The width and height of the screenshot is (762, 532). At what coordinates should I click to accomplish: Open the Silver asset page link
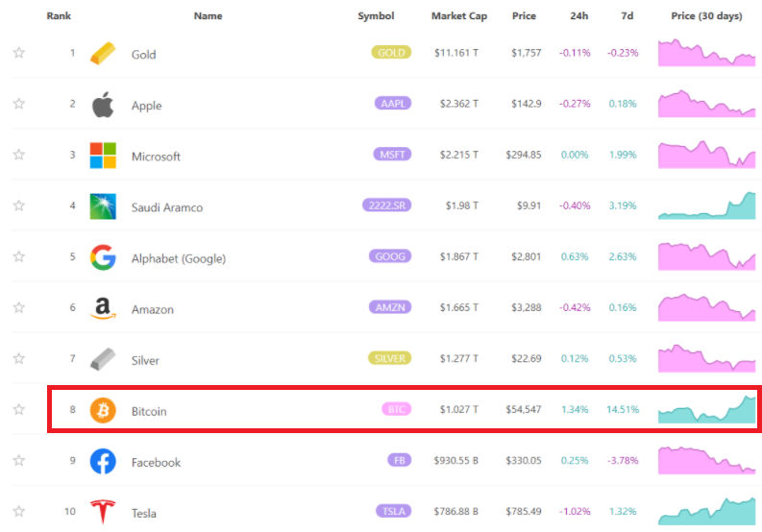145,360
